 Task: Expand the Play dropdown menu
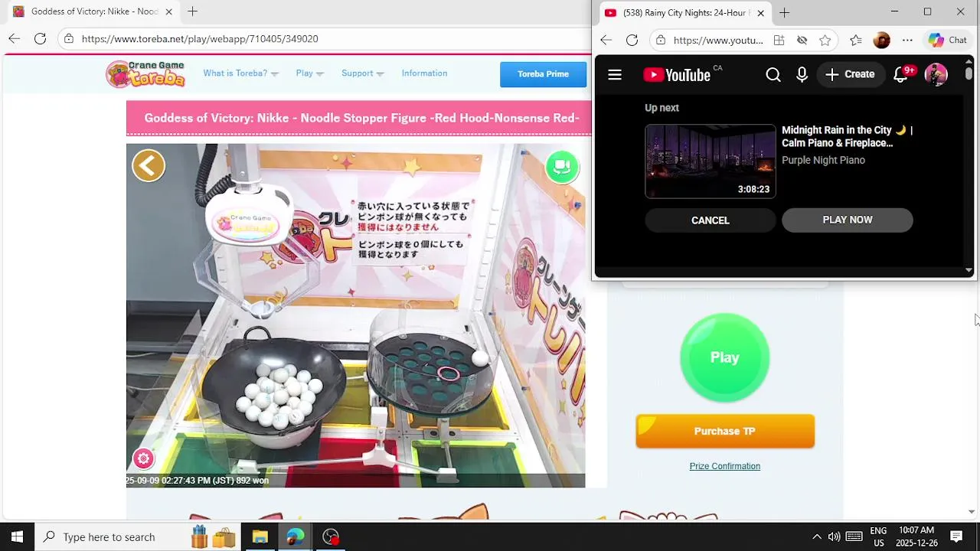pos(310,73)
